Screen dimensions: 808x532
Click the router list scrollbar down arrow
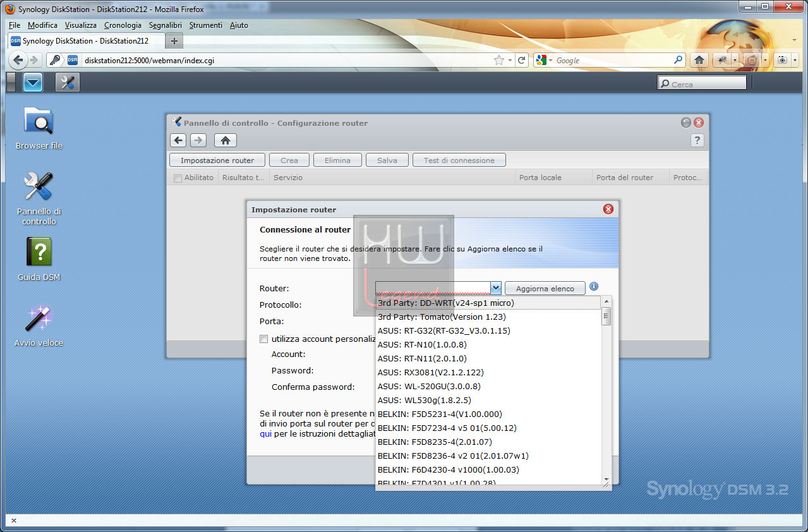(x=606, y=479)
